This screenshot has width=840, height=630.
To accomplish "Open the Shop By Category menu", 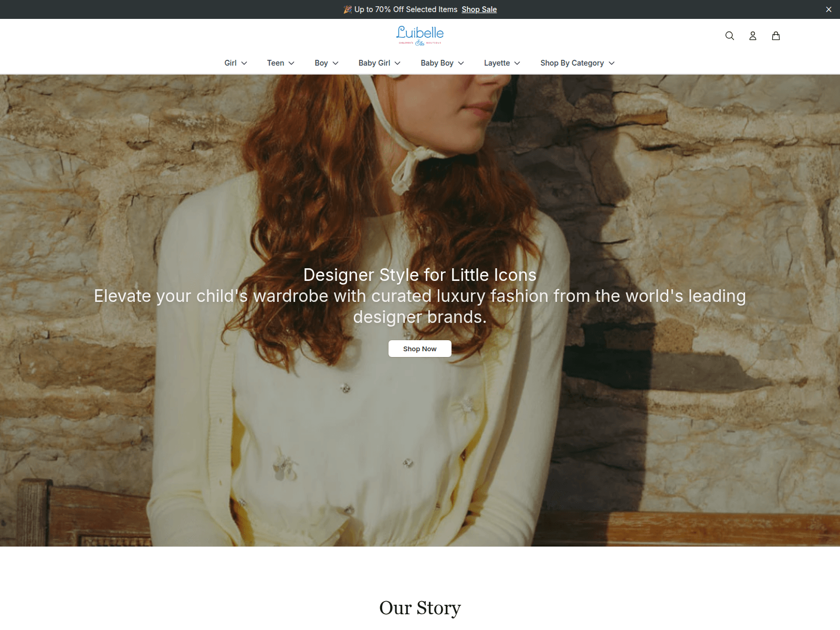I will coord(577,63).
